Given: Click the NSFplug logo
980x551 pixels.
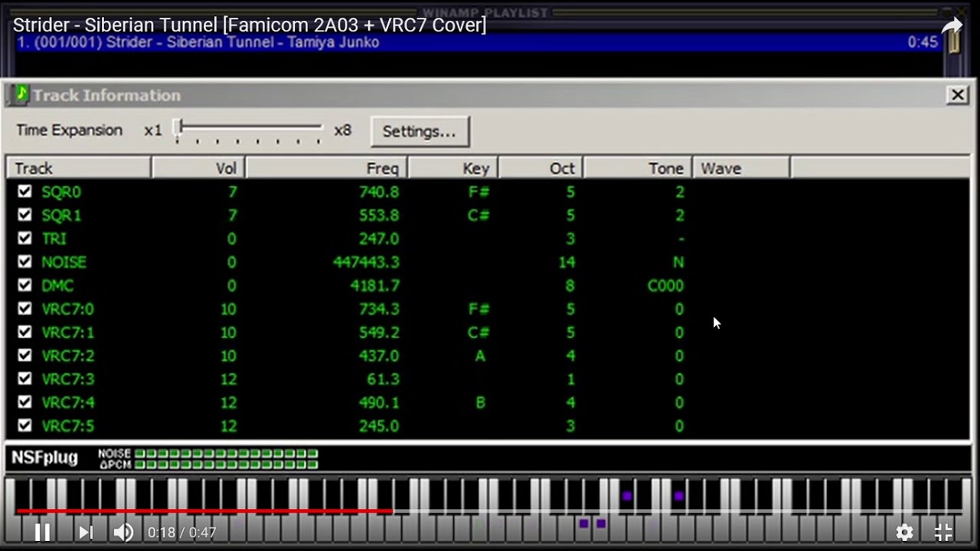Looking at the screenshot, I should [x=44, y=458].
